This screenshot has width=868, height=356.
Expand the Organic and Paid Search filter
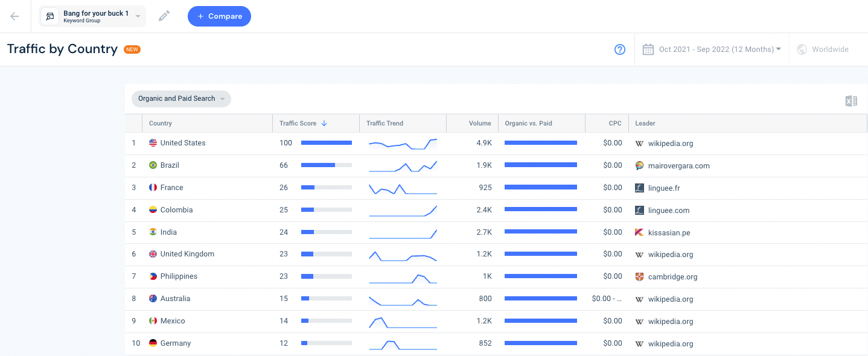point(181,98)
